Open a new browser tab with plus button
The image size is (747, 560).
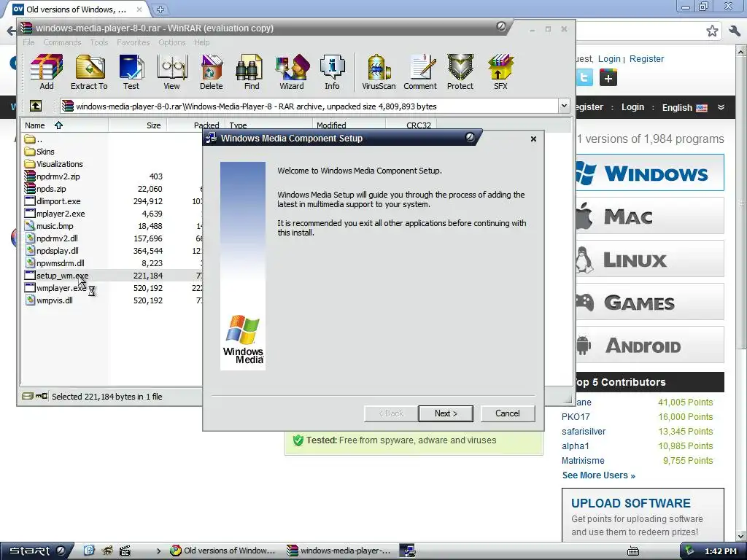(x=160, y=9)
